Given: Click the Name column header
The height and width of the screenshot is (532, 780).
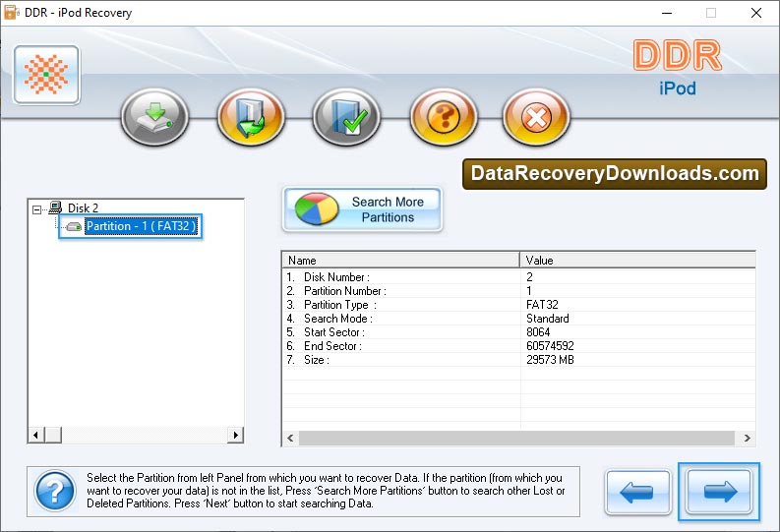Looking at the screenshot, I should tap(401, 260).
